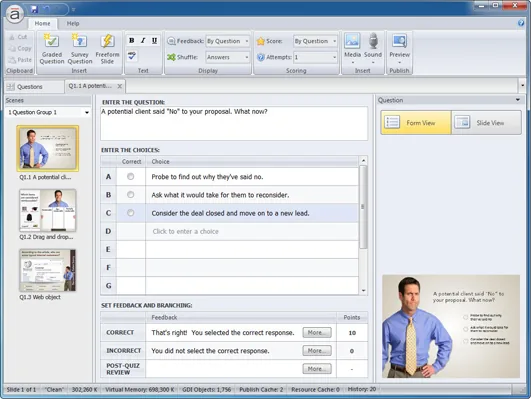Switch to the Questions tab
The height and width of the screenshot is (399, 531).
tap(34, 87)
